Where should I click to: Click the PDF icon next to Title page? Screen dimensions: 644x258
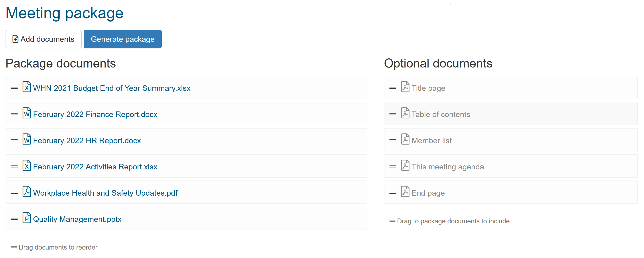click(x=405, y=87)
